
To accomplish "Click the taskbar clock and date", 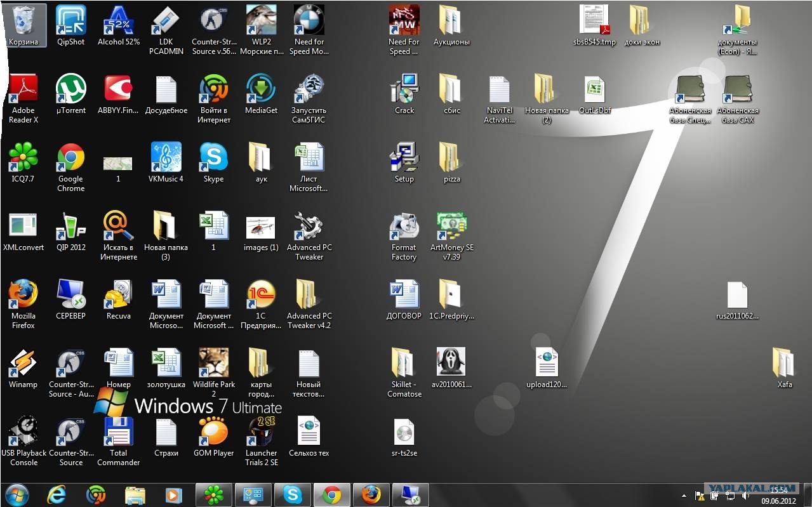I will pyautogui.click(x=778, y=495).
